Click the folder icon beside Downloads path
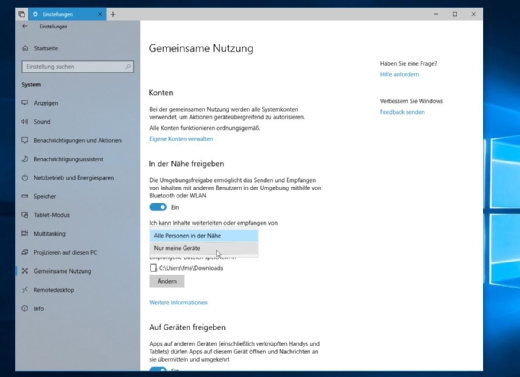Screen dimensions: 520x377 153,268
